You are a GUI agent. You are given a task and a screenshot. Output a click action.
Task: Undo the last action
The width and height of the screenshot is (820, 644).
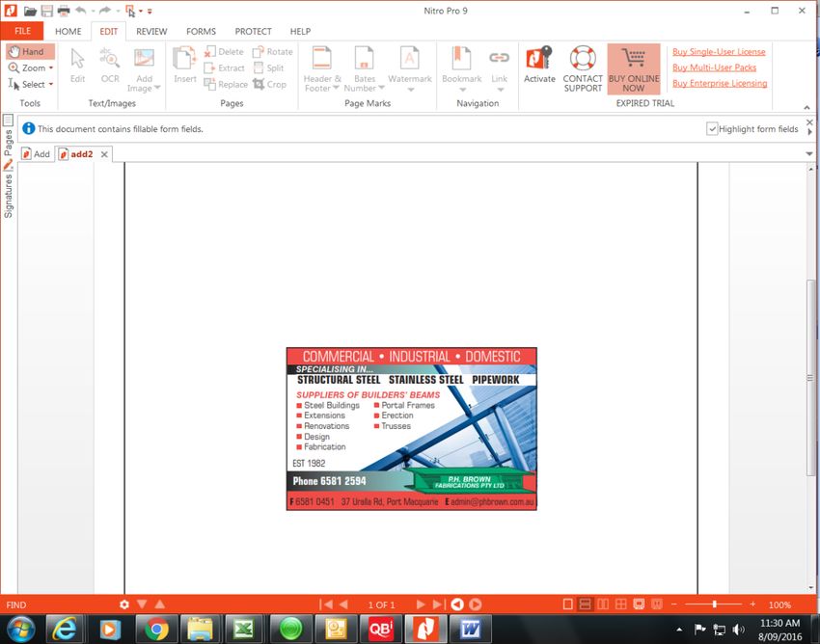[80, 11]
